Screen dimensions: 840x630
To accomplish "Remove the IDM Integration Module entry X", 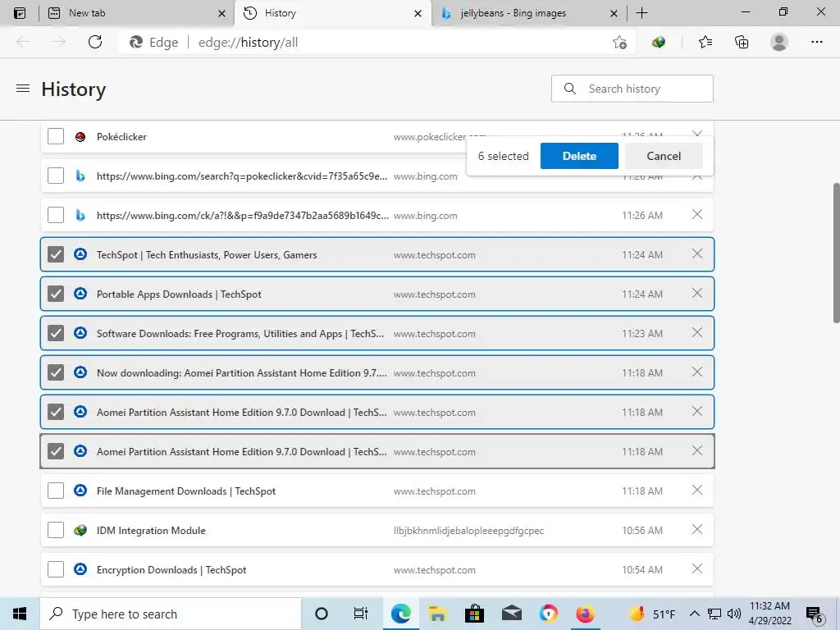I will pyautogui.click(x=697, y=529).
